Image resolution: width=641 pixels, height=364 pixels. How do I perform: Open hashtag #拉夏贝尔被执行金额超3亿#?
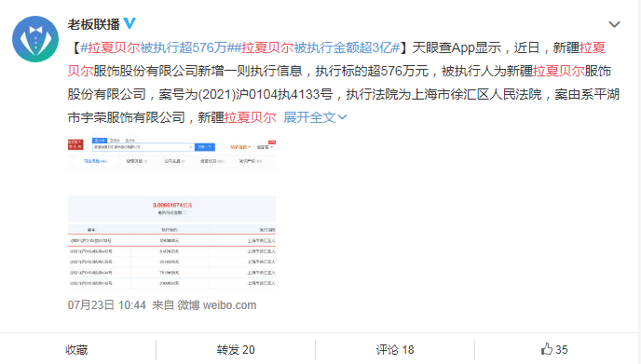tap(316, 47)
